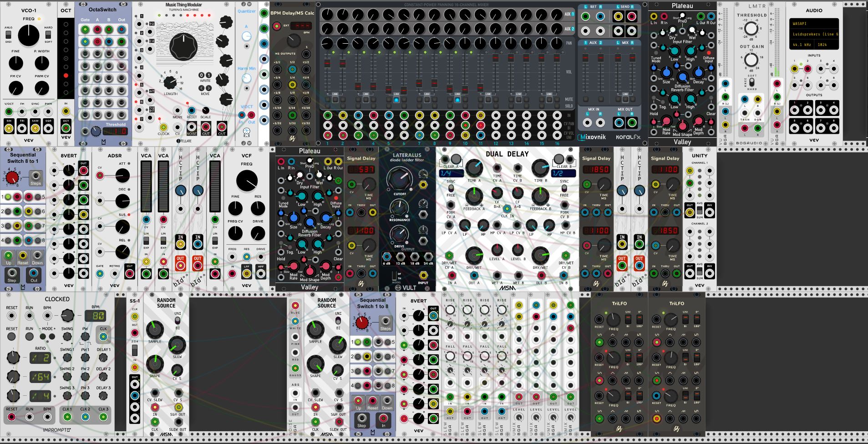The height and width of the screenshot is (444, 868).
Task: Flip the KNEE soft/hard switch on LMTR
Action: point(752,82)
